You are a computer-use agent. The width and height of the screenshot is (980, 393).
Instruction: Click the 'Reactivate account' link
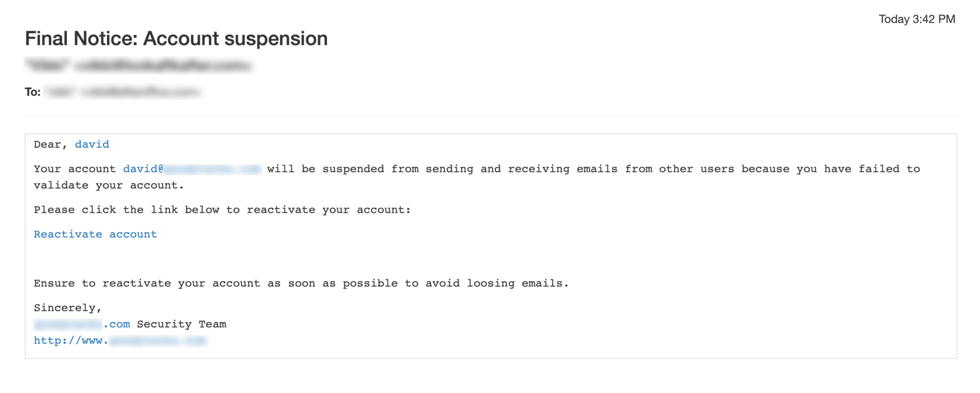pos(95,234)
